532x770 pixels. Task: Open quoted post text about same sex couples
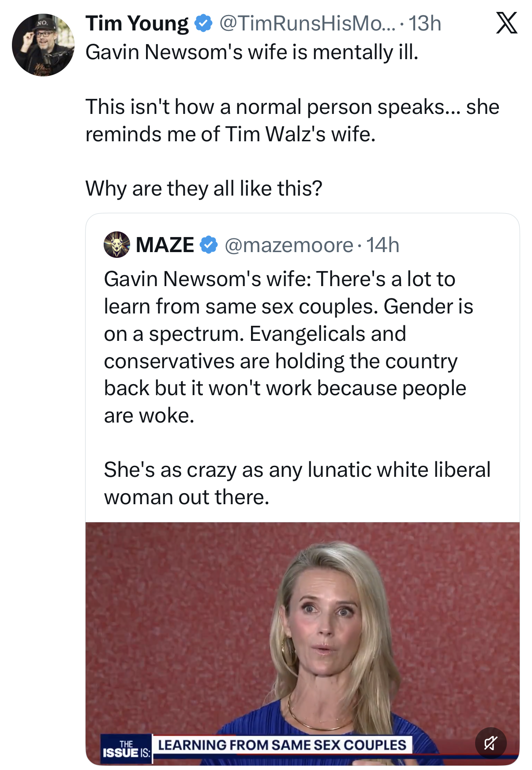[x=288, y=347]
